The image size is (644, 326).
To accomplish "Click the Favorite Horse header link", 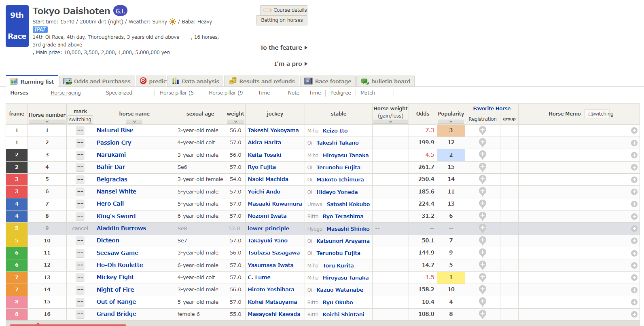I will coord(492,109).
